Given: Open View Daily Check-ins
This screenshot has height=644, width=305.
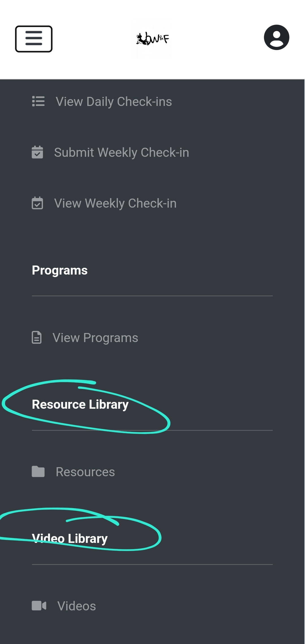Looking at the screenshot, I should coord(114,102).
